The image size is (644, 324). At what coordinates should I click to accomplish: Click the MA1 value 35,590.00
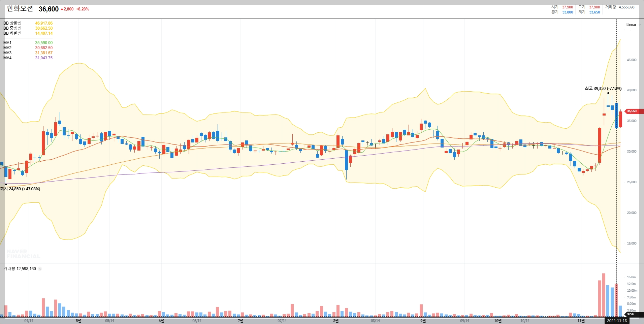pos(44,43)
